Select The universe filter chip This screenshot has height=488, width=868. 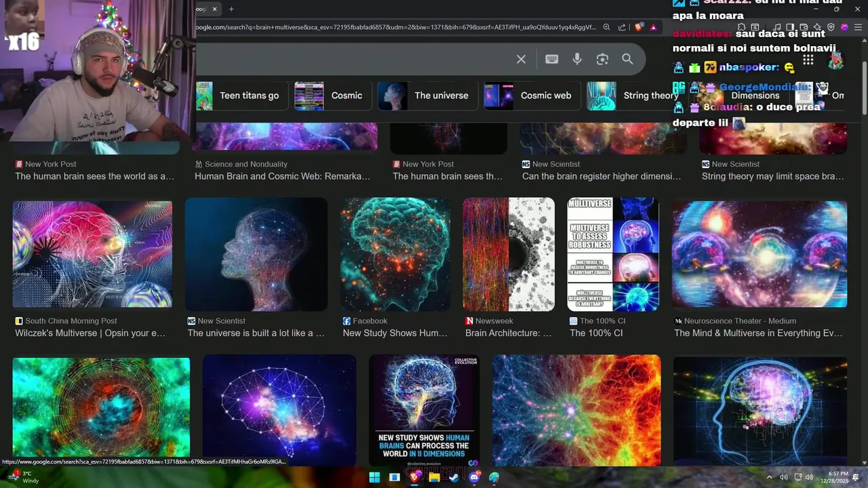[x=427, y=96]
